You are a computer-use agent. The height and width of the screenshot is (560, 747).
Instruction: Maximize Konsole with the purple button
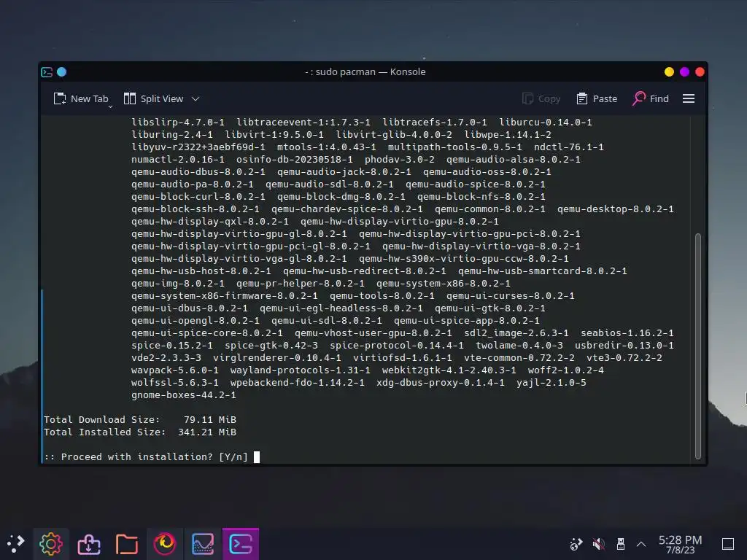click(684, 72)
